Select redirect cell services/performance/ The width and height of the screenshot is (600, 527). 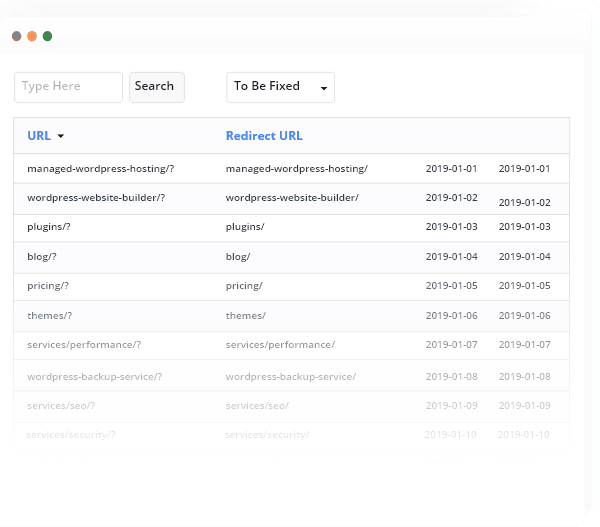280,345
